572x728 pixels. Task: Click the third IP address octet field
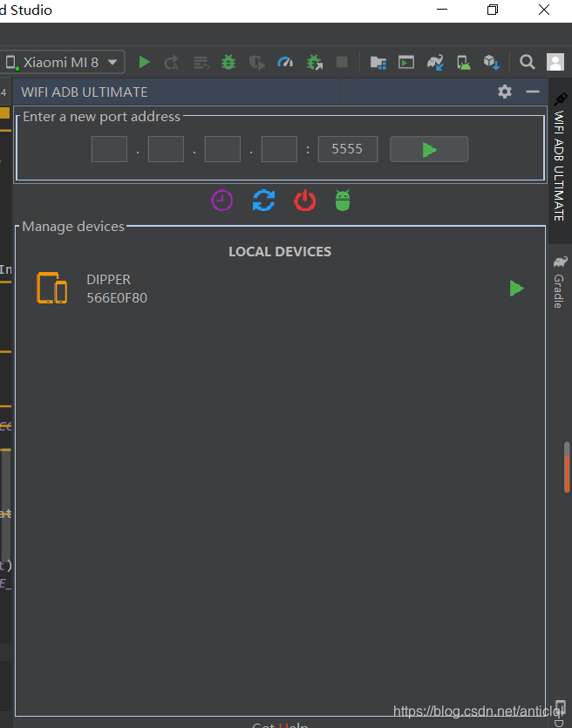[x=222, y=149]
